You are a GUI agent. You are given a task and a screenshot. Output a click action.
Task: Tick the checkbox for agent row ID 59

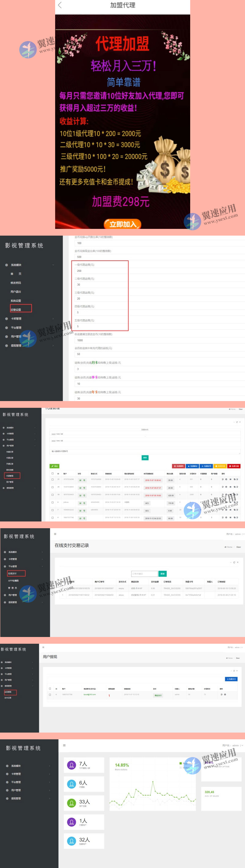(52, 495)
